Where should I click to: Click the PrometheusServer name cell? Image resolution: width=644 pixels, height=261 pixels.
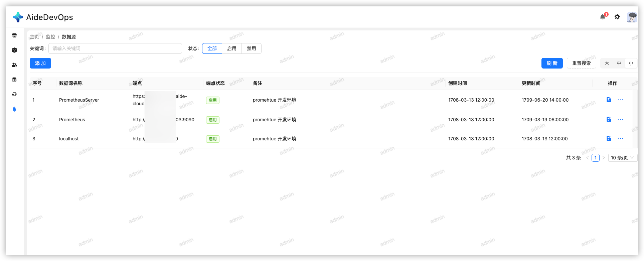coord(79,100)
